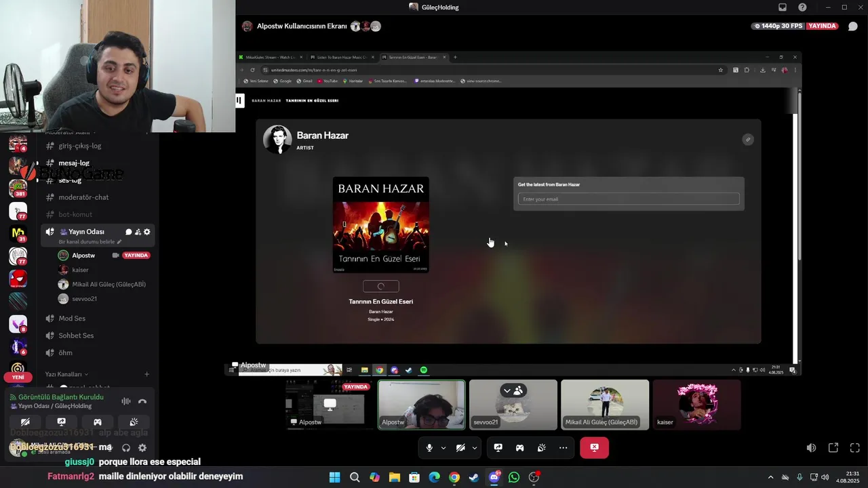Open Discord help icon in title bar
The height and width of the screenshot is (488, 868).
coord(802,7)
